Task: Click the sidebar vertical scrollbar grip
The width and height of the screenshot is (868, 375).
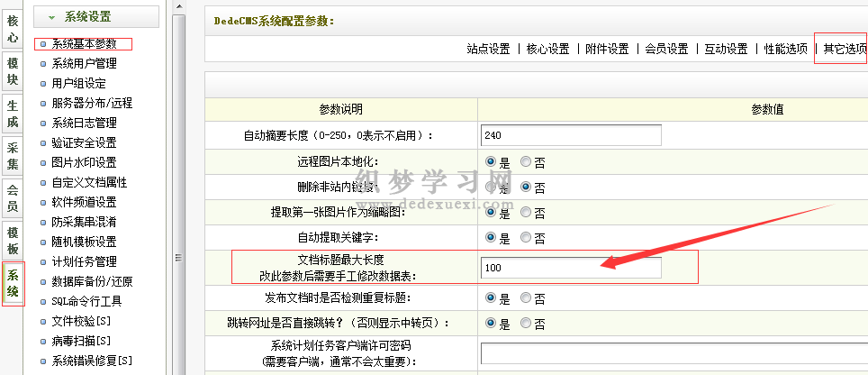Action: click(x=179, y=257)
